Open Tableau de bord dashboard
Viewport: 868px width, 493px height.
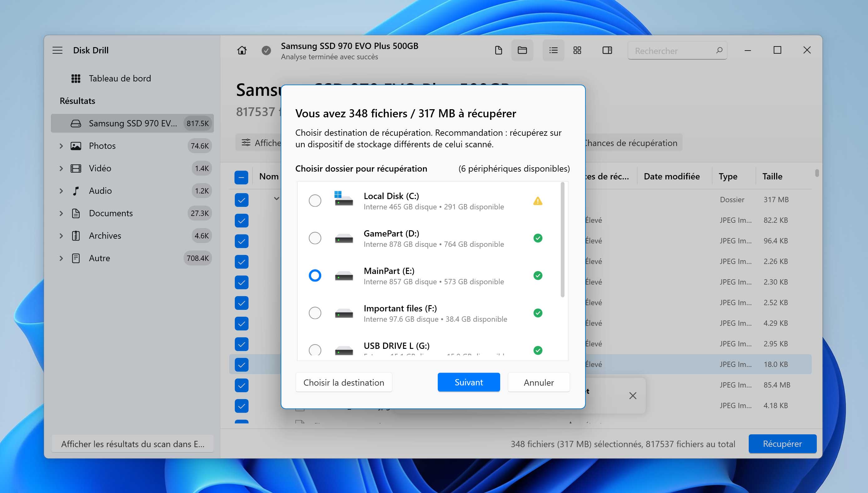coord(120,79)
